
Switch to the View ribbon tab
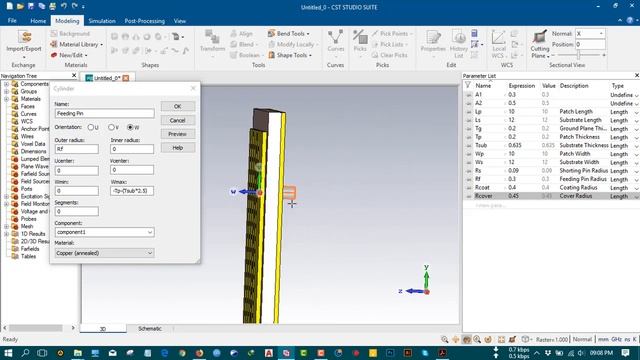click(x=180, y=20)
